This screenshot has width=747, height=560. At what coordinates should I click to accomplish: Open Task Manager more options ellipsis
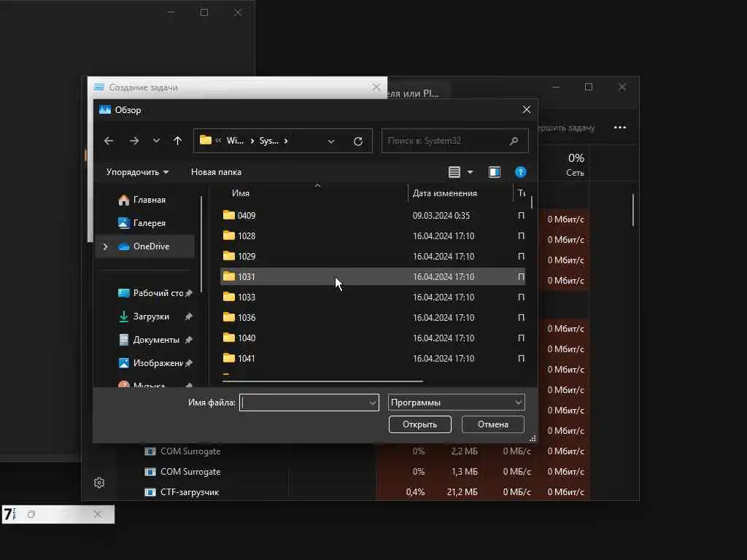pyautogui.click(x=620, y=128)
